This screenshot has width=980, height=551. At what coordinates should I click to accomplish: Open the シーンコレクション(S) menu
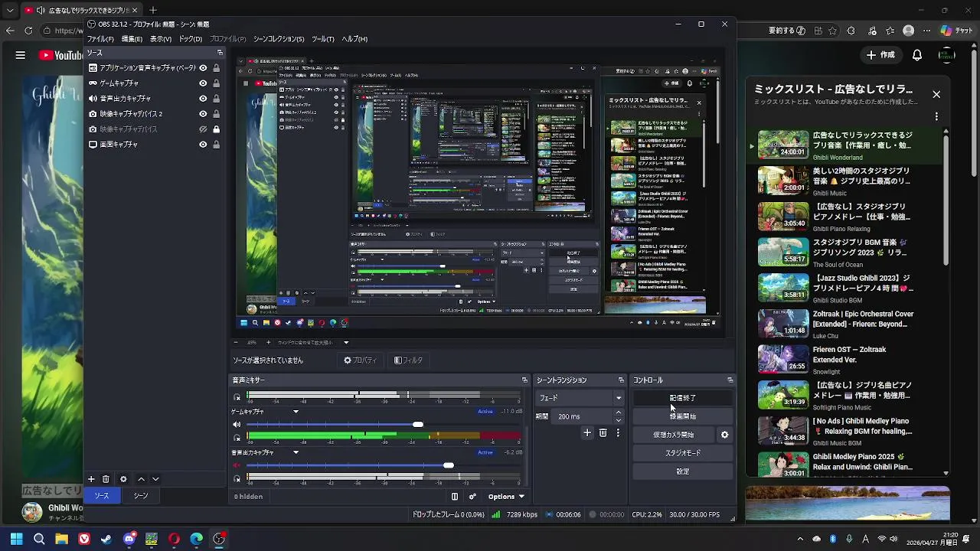[x=279, y=39]
